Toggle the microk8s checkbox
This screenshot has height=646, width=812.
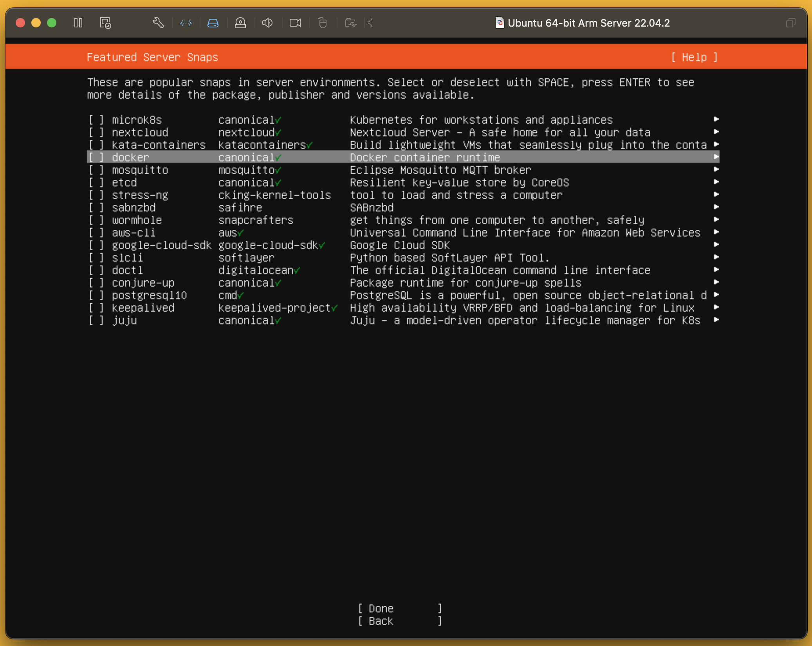click(x=96, y=120)
